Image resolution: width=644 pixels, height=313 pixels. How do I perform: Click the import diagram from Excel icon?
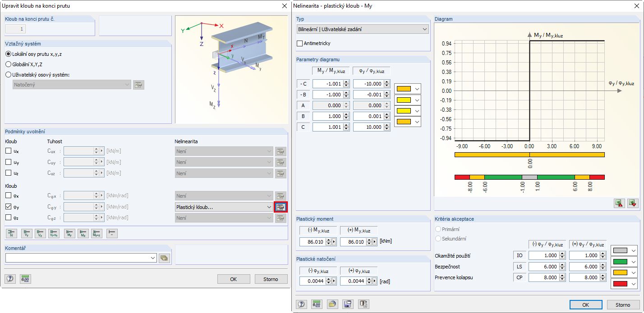(633, 204)
